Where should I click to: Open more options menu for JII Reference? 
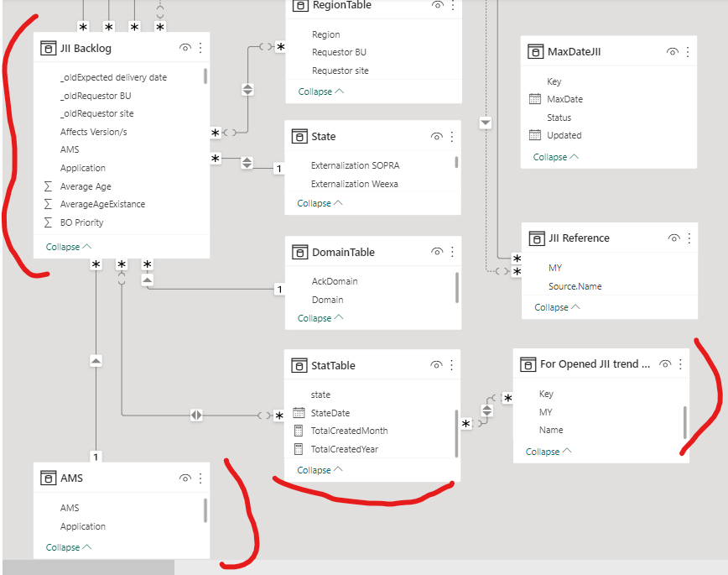tap(689, 238)
